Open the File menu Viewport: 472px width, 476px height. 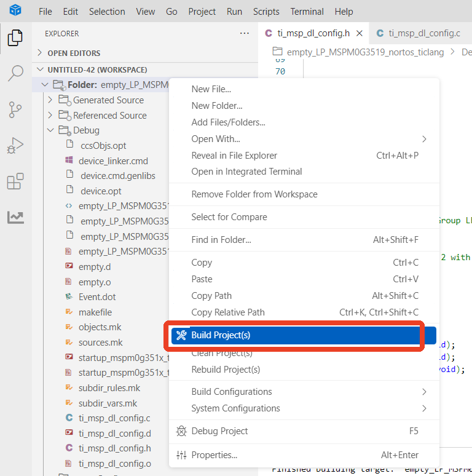click(x=45, y=12)
